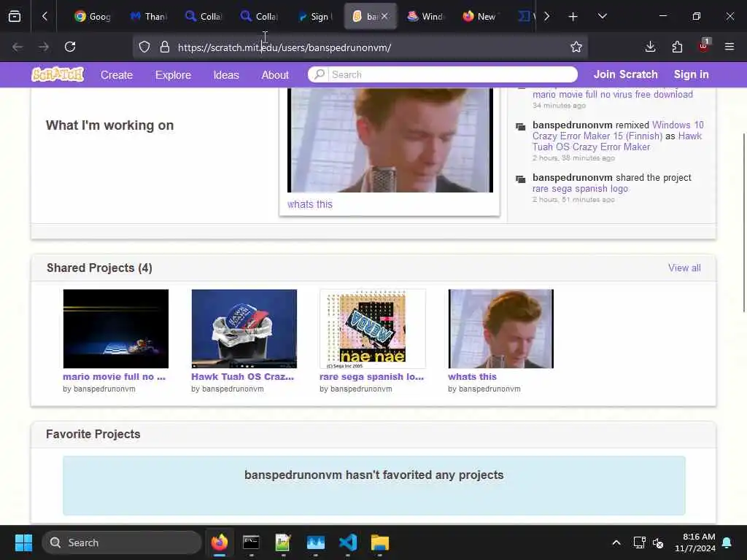Open the 'whats this' featured project link
Viewport: 747px width, 560px height.
pos(309,204)
